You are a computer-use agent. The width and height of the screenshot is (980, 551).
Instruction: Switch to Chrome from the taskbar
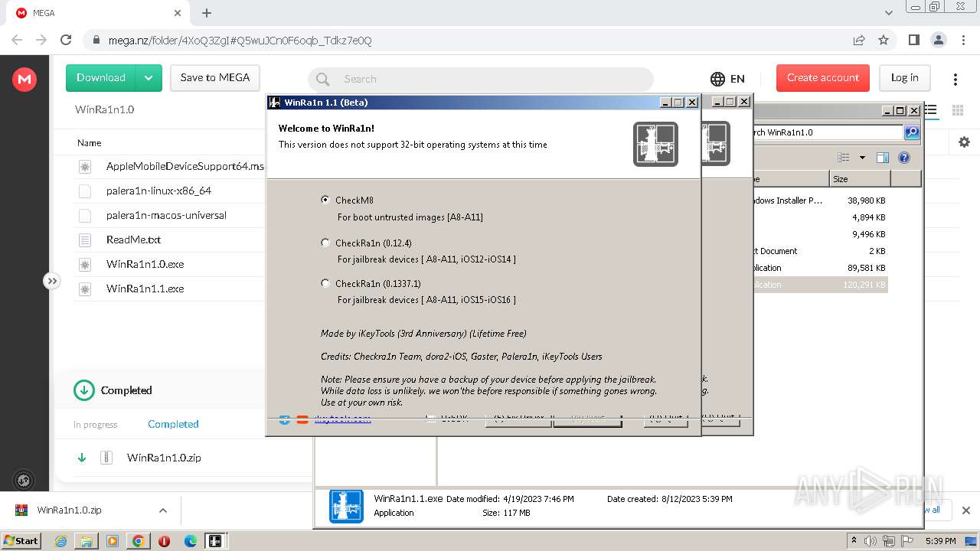139,541
